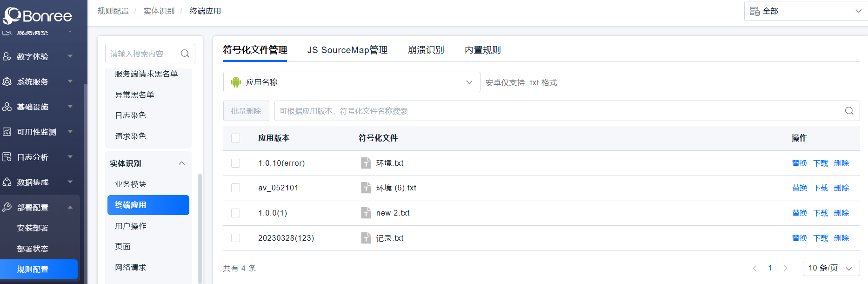Click the file icon beside 环境.txt
This screenshot has width=868, height=284.
pyautogui.click(x=366, y=163)
